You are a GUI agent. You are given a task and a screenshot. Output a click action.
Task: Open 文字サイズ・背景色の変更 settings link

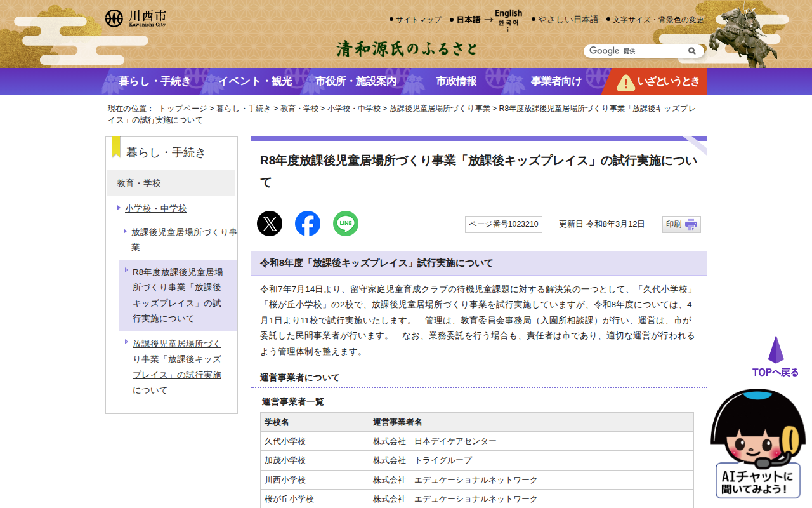(x=658, y=20)
